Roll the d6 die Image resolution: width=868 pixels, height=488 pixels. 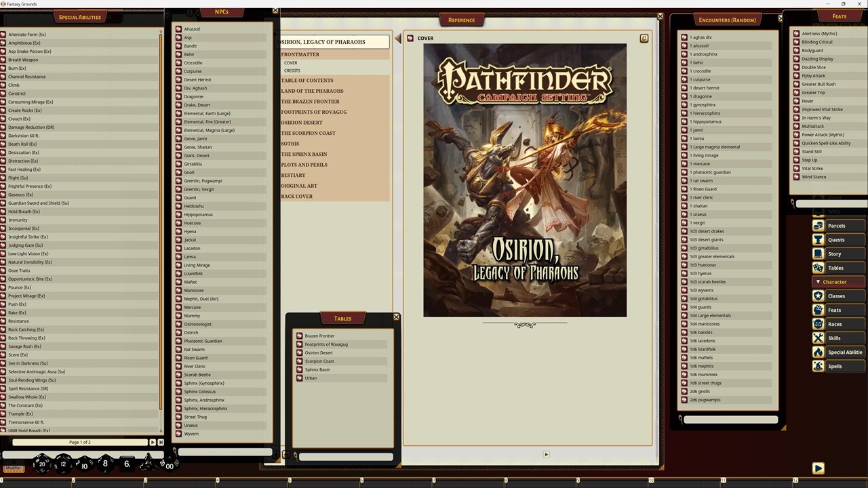click(126, 464)
